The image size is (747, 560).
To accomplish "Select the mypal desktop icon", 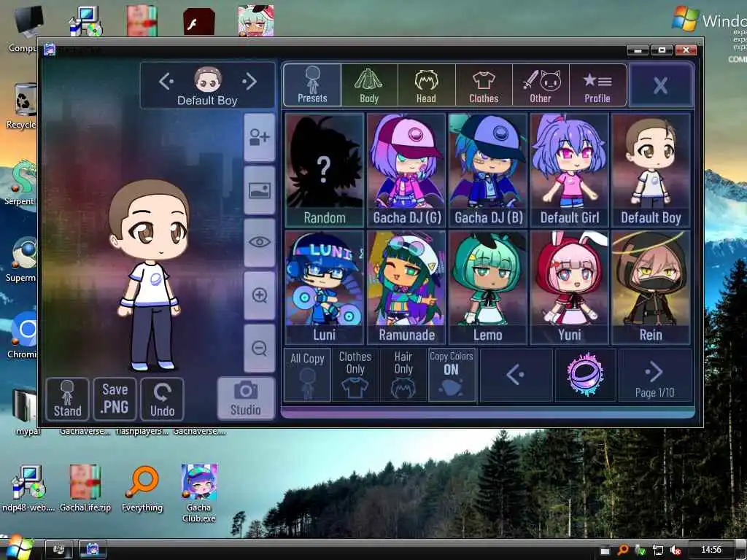I will [x=26, y=413].
